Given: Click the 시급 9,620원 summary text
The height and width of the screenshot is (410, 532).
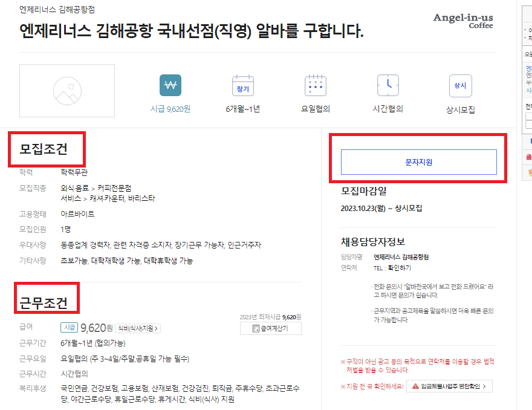Looking at the screenshot, I should coord(170,109).
